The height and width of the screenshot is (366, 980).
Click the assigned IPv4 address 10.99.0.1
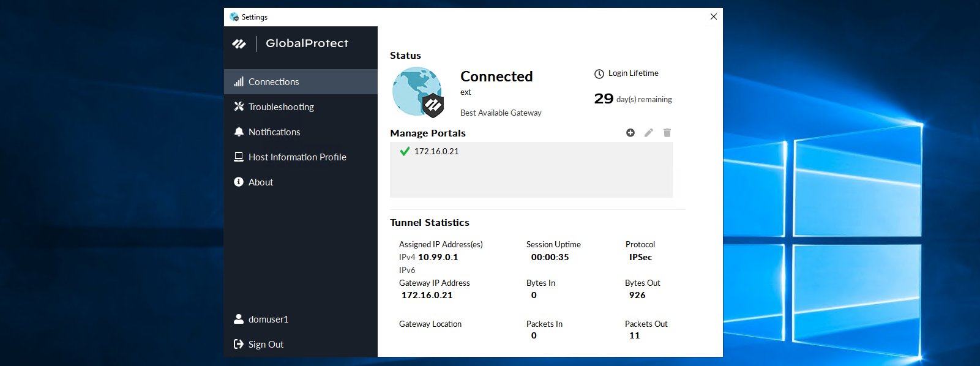pyautogui.click(x=438, y=257)
